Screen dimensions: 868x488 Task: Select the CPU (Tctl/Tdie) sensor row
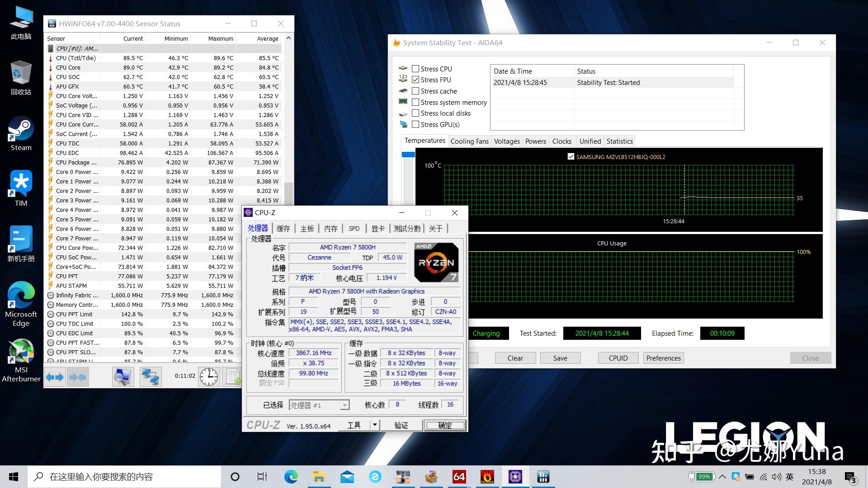coord(163,58)
